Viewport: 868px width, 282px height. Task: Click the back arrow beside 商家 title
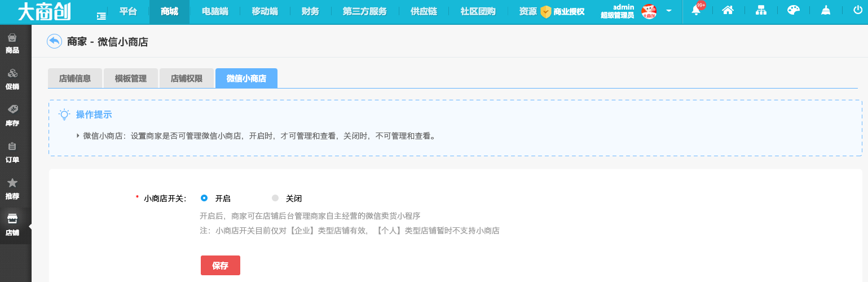pyautogui.click(x=55, y=41)
